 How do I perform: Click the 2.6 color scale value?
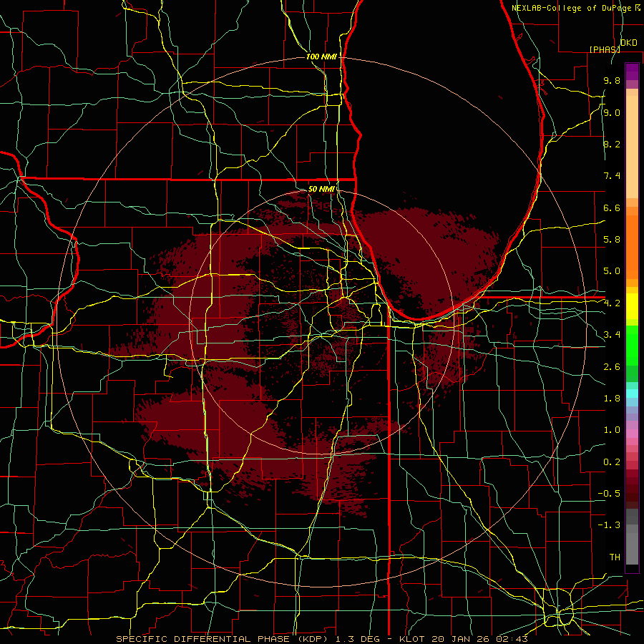(x=612, y=367)
